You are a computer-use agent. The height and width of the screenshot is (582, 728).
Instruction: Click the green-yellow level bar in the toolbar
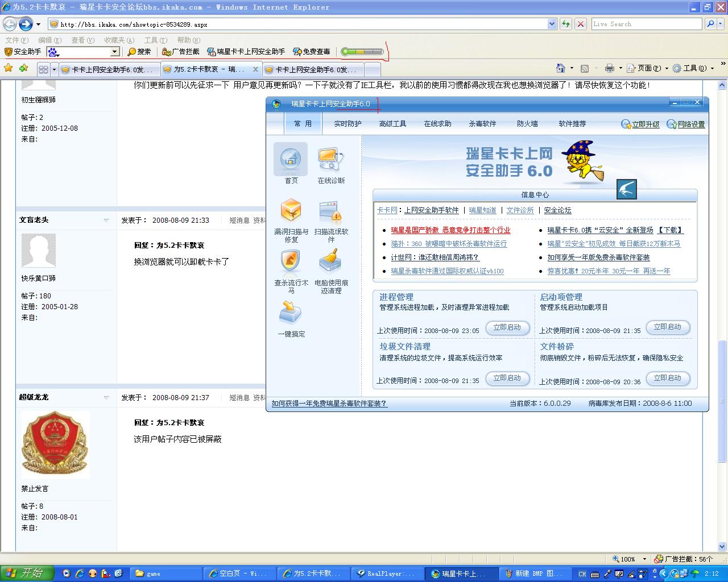pos(362,52)
